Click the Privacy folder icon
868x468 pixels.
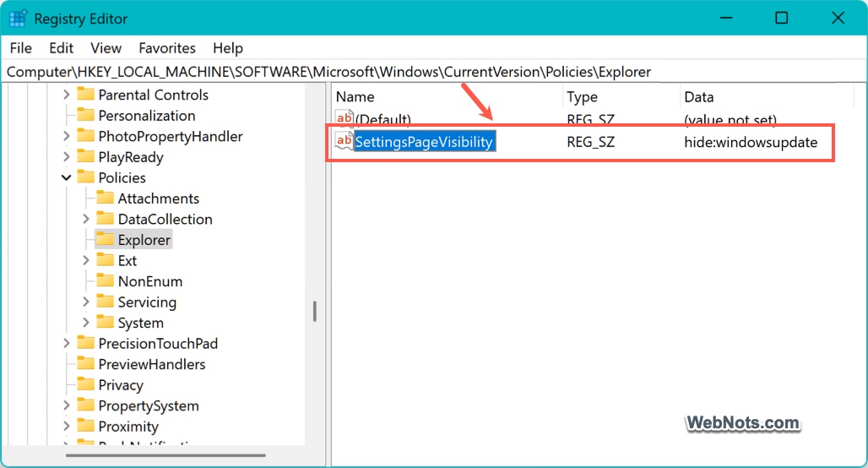(x=85, y=384)
